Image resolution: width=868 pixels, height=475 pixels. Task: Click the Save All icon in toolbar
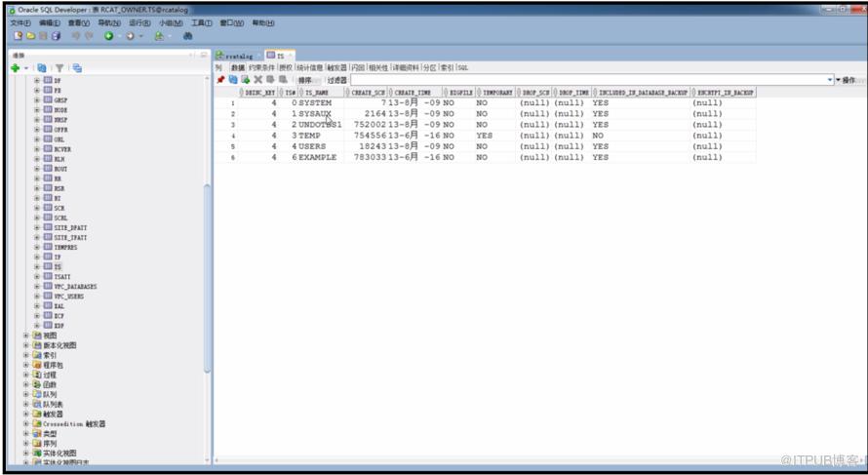click(56, 36)
